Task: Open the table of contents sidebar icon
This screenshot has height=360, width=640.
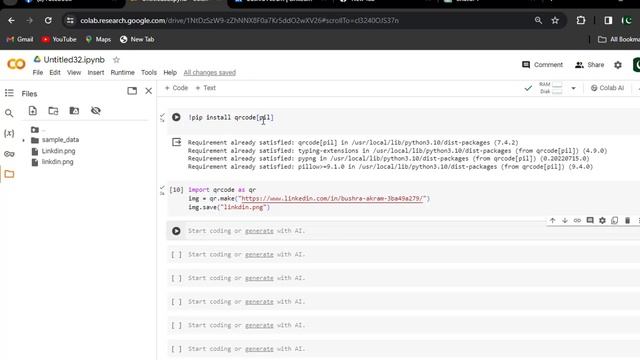Action: (9, 93)
